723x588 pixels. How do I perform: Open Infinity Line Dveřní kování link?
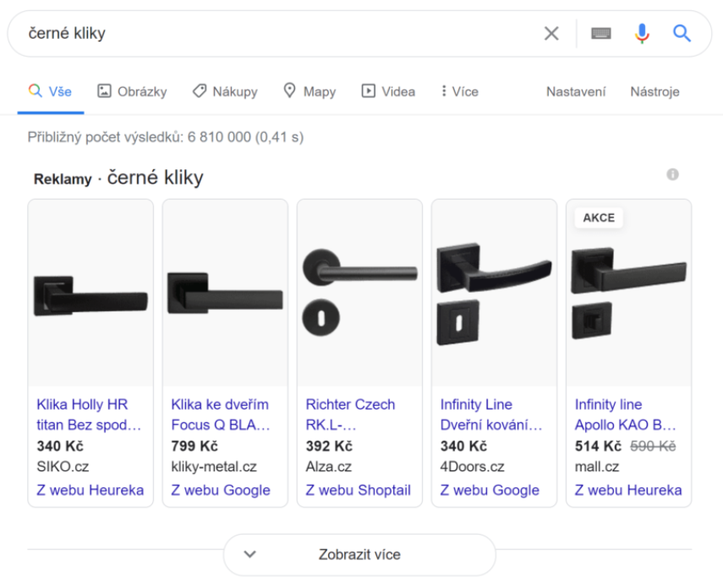click(491, 414)
